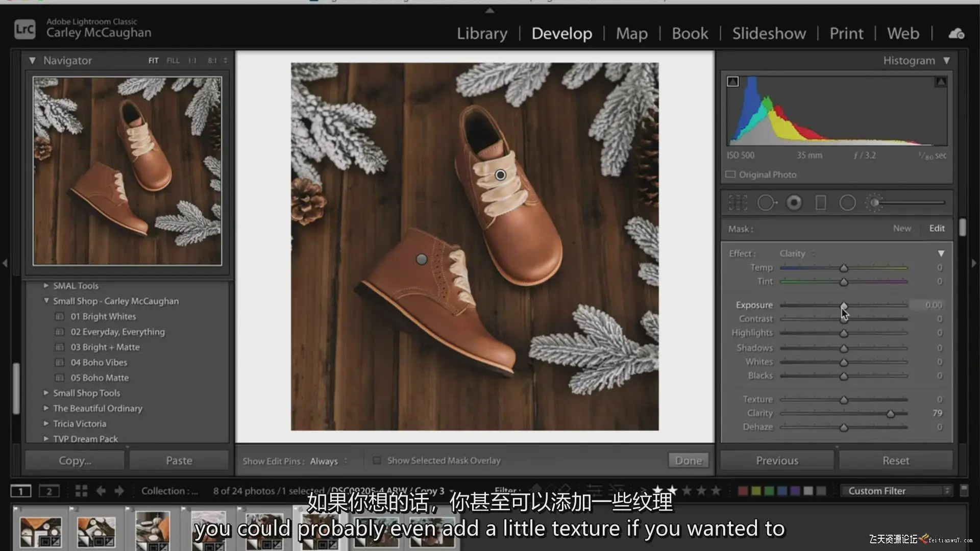
Task: Select the Red Eye Correction tool
Action: click(794, 203)
